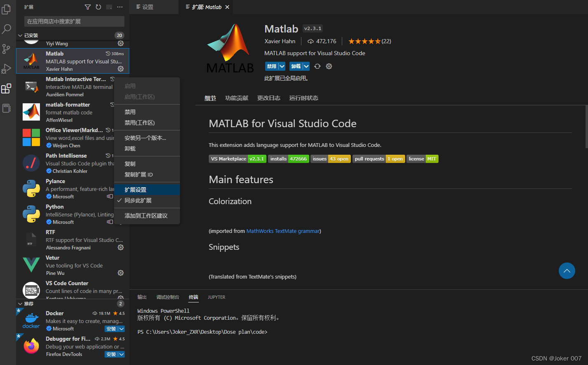This screenshot has height=365, width=588.
Task: Switch to the JUPYTER panel tab
Action: (x=216, y=297)
